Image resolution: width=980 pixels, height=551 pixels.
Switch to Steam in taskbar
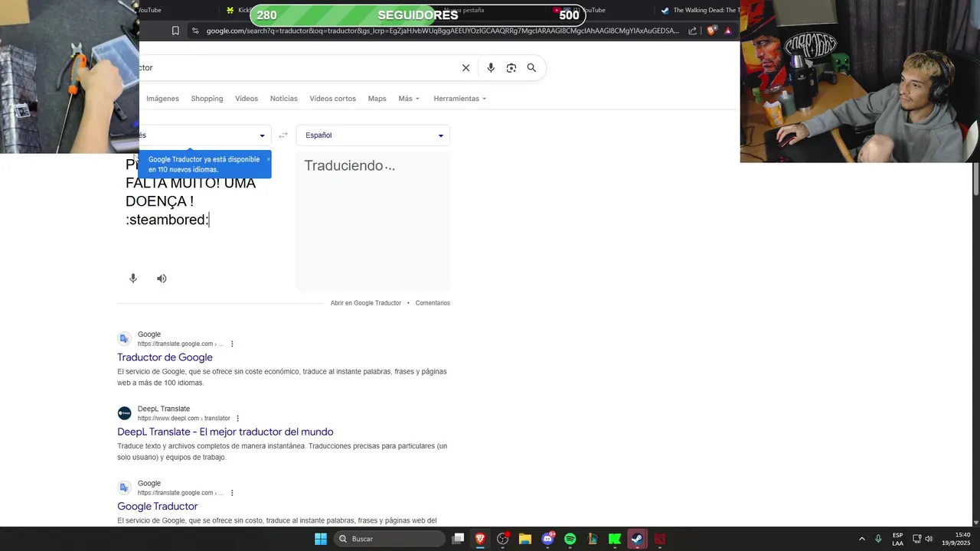pyautogui.click(x=637, y=539)
